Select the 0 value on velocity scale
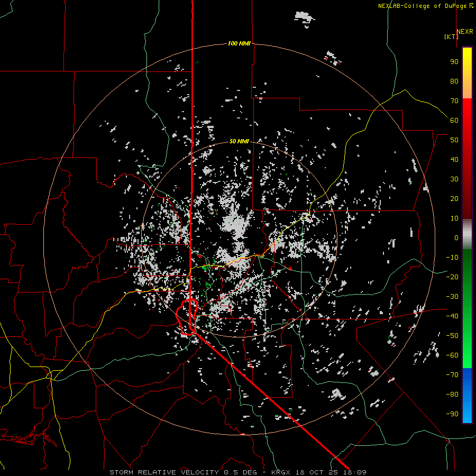This screenshot has width=476, height=476. point(456,238)
